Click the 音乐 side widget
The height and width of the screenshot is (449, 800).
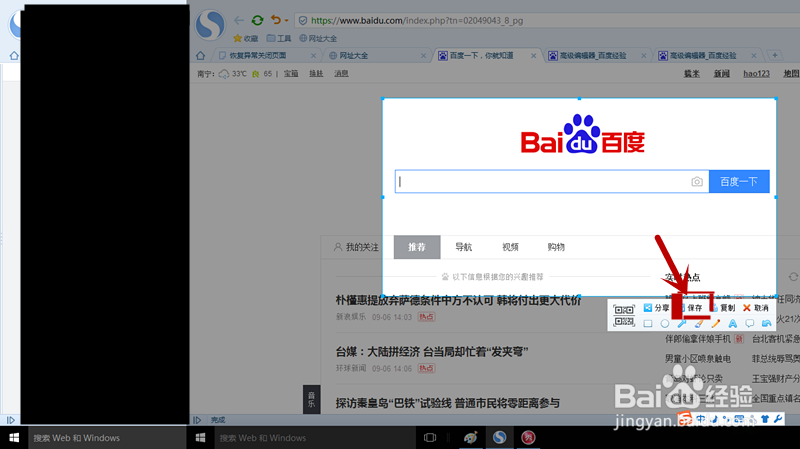(x=311, y=400)
